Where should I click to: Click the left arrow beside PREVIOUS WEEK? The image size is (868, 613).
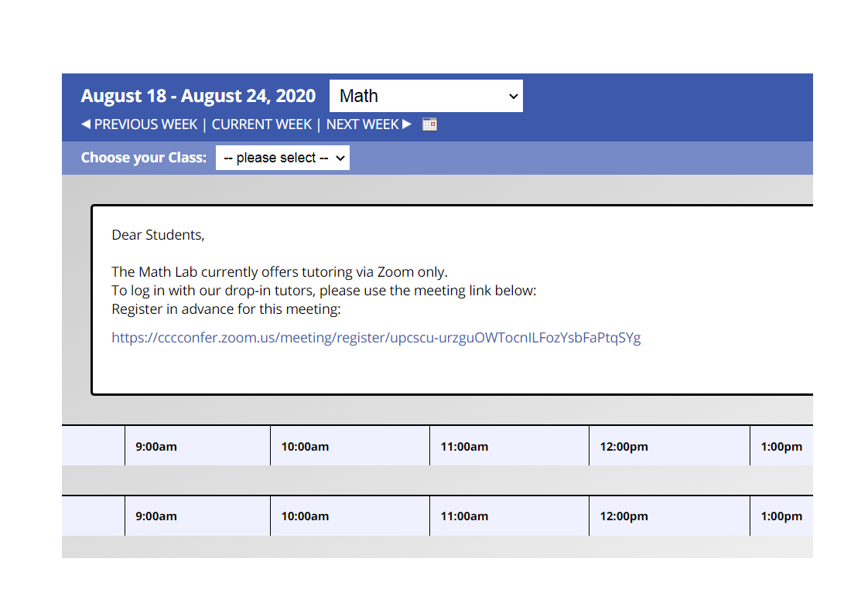(86, 124)
